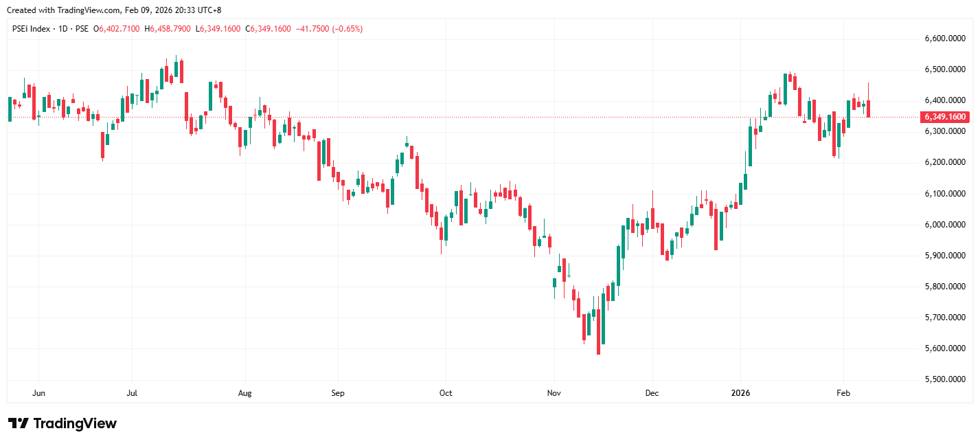Select the 2026 label on time axis

[x=740, y=393]
